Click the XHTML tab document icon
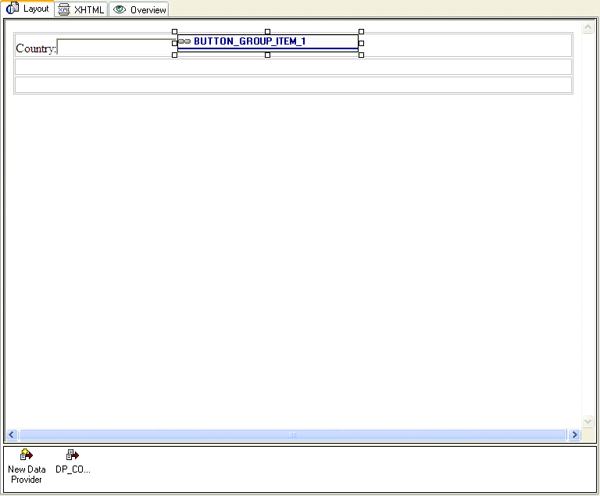Image resolution: width=600 pixels, height=496 pixels. 64,10
